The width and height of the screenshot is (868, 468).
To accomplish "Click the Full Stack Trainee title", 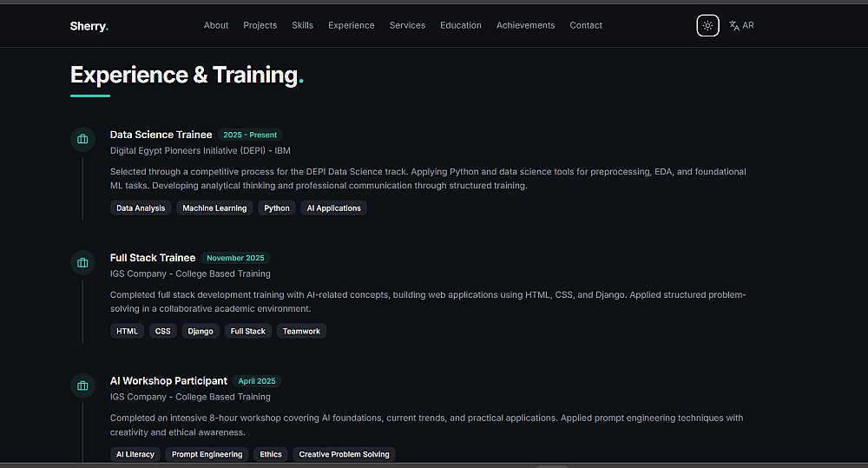I will [153, 258].
